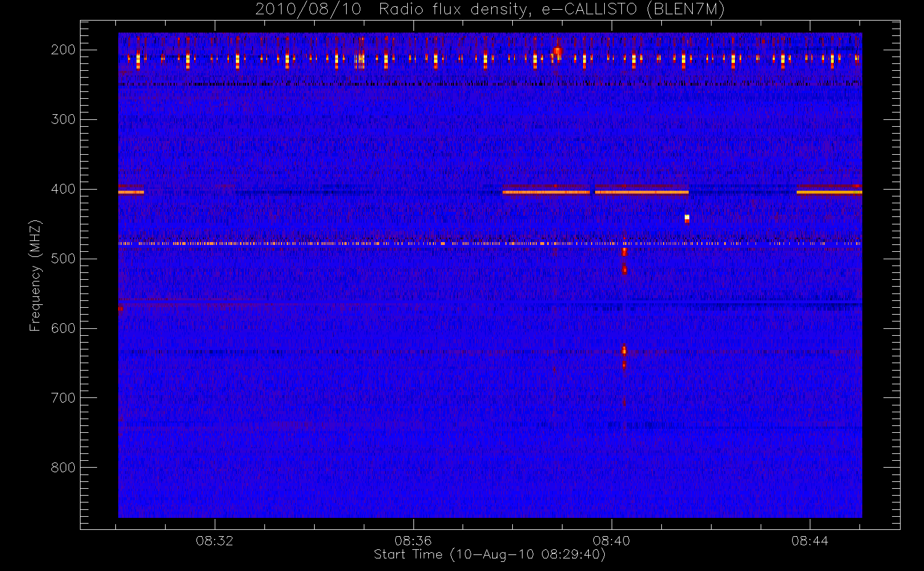This screenshot has height=571, width=924.
Task: Select the 400 frequency tick label
Action: 63,189
